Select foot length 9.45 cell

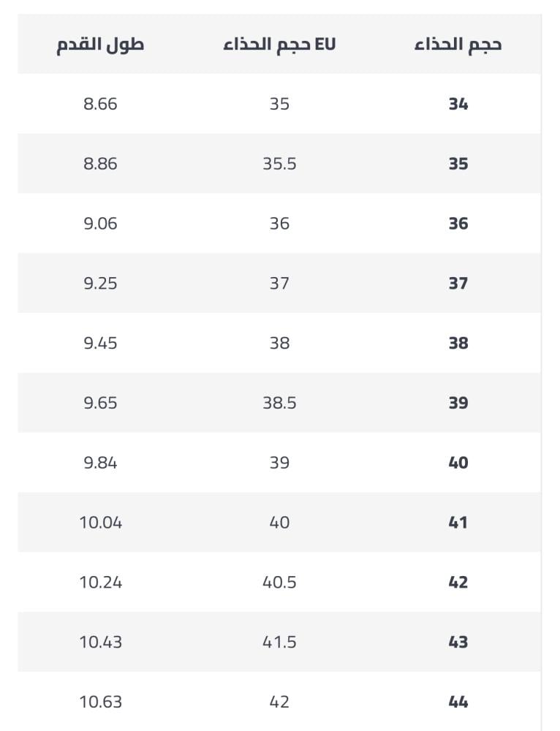(100, 343)
